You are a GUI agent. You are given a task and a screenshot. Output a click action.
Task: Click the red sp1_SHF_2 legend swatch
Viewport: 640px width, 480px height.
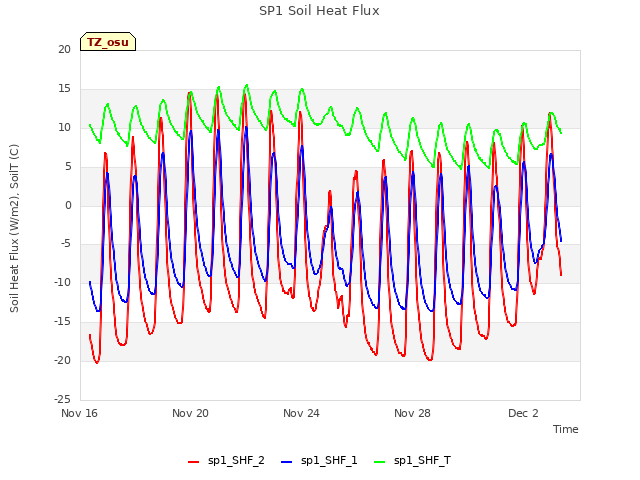[x=193, y=462]
